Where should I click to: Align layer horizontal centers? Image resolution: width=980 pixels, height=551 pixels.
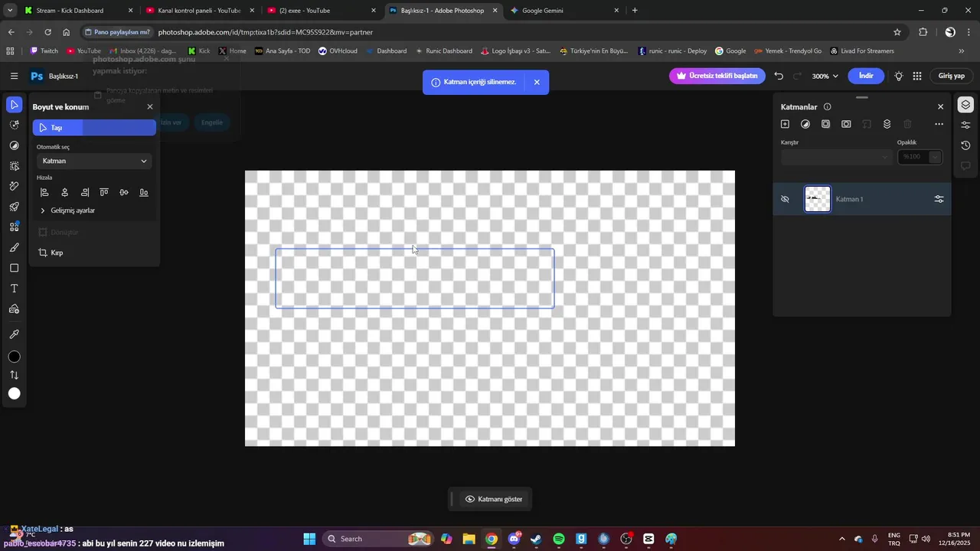coord(64,192)
